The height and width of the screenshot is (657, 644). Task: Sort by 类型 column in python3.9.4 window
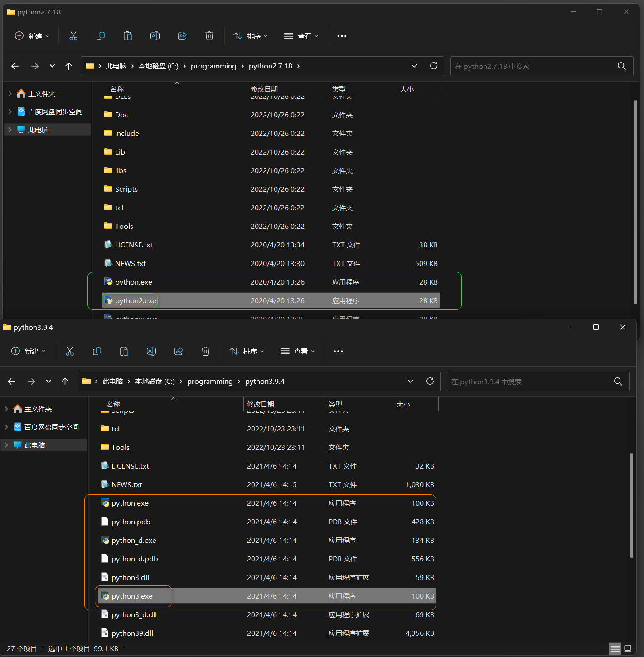point(335,404)
